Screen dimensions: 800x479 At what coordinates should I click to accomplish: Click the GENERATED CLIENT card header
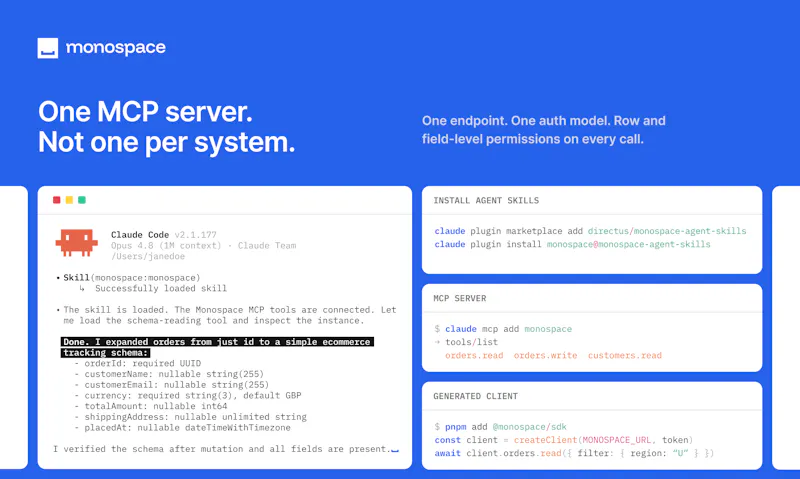(x=476, y=396)
